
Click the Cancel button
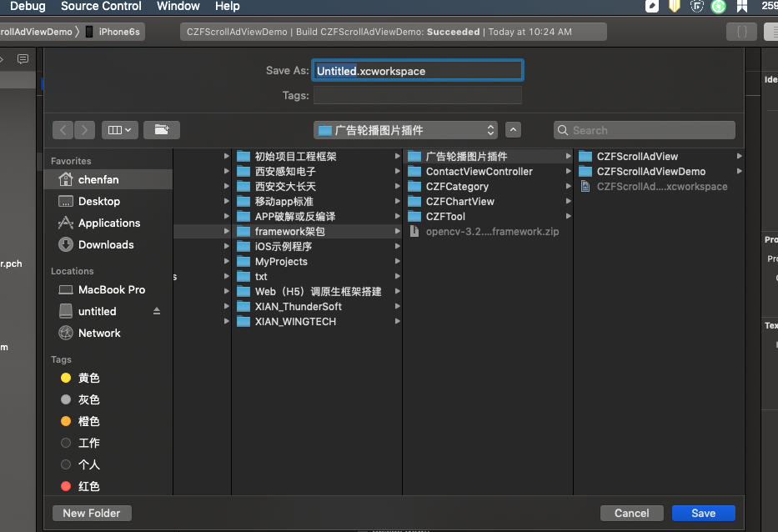[631, 513]
